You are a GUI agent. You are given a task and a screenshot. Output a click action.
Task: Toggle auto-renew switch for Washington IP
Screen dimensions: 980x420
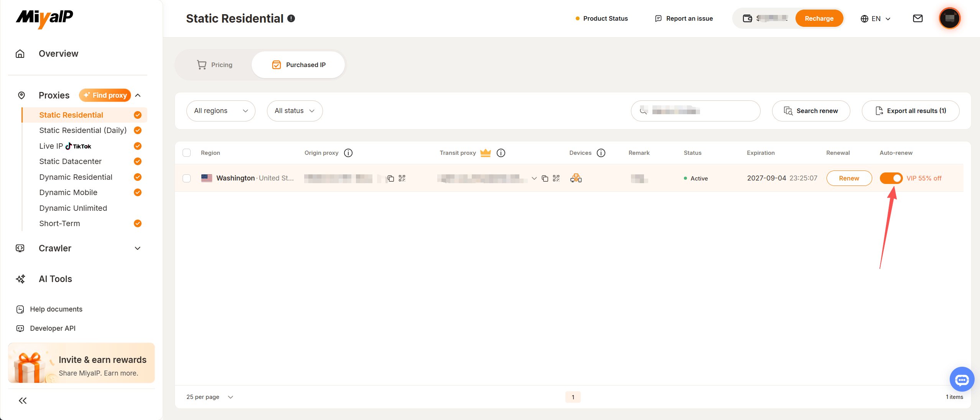tap(891, 178)
